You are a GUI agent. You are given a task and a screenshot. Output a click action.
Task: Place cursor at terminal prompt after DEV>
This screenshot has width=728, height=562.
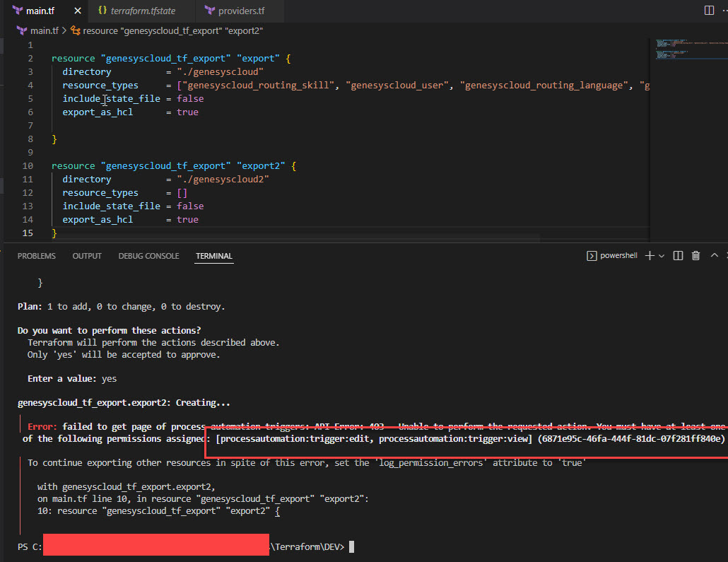pyautogui.click(x=351, y=547)
